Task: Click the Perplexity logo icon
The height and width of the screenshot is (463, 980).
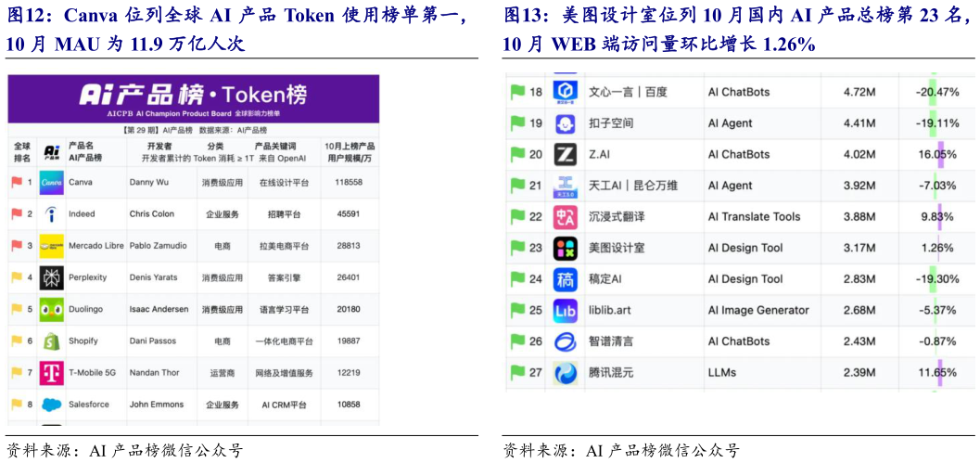Action: pos(51,277)
